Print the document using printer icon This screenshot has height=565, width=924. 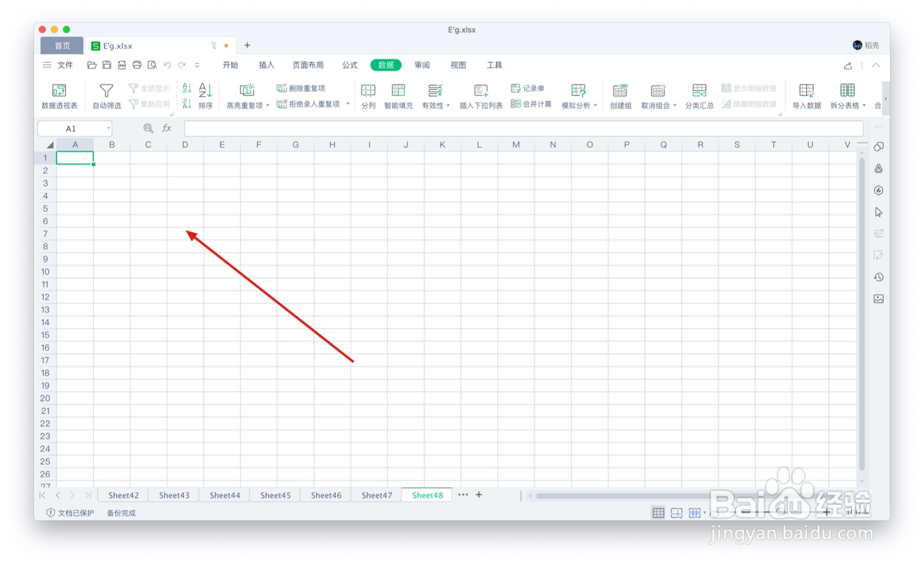137,65
